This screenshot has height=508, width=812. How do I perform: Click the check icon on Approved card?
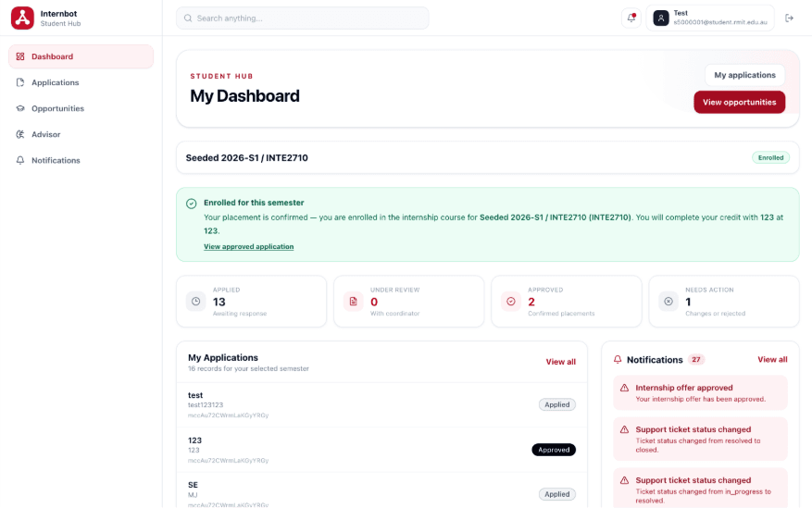click(510, 301)
